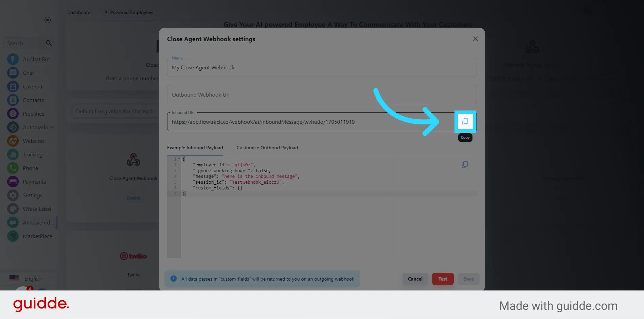Open the Payments sidebar icon
Image resolution: width=644 pixels, height=319 pixels.
coord(13,182)
